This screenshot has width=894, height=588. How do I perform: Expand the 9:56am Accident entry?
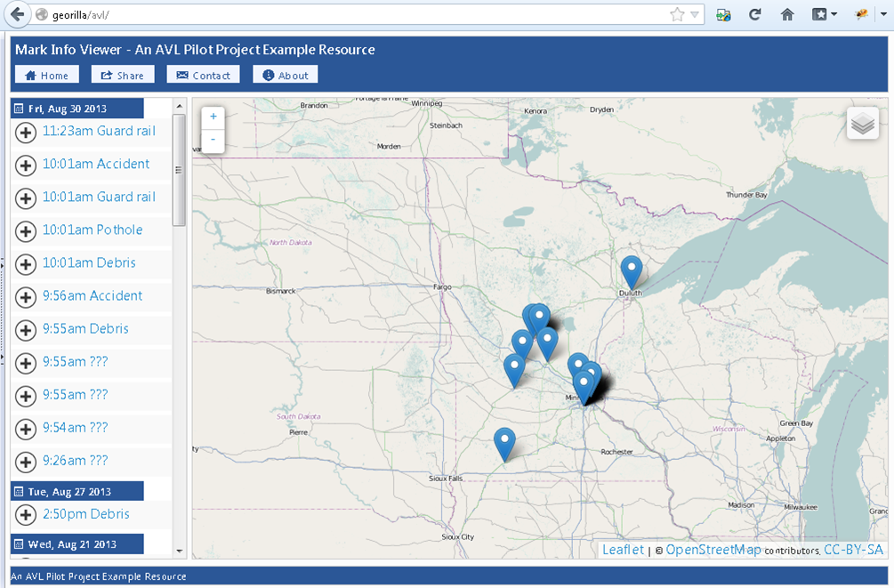coord(27,296)
